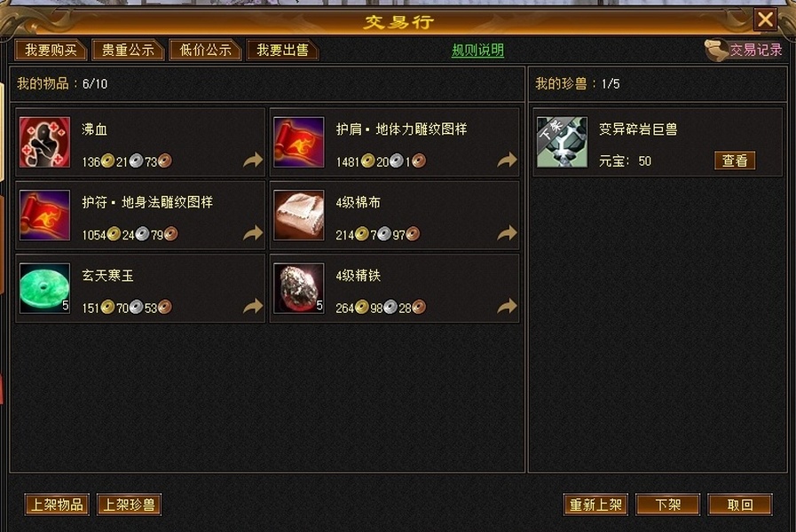Viewport: 796px width, 532px height.
Task: Select the 沸血 skill book icon
Action: point(44,142)
